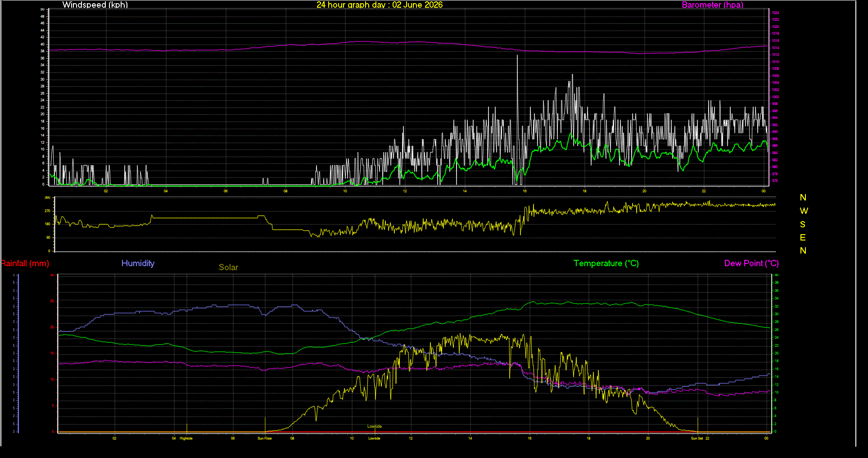
Task: Click hour '16' on the windspeed graph axis
Action: [524, 191]
